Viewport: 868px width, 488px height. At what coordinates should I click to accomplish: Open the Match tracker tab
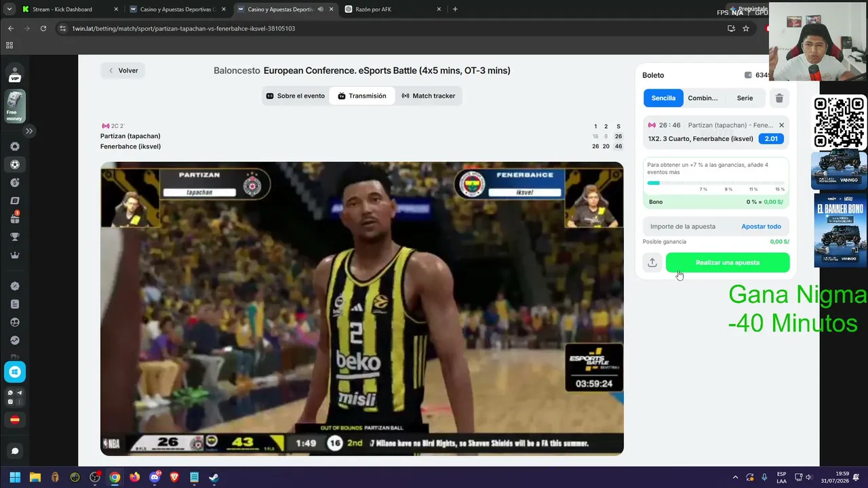(x=429, y=96)
